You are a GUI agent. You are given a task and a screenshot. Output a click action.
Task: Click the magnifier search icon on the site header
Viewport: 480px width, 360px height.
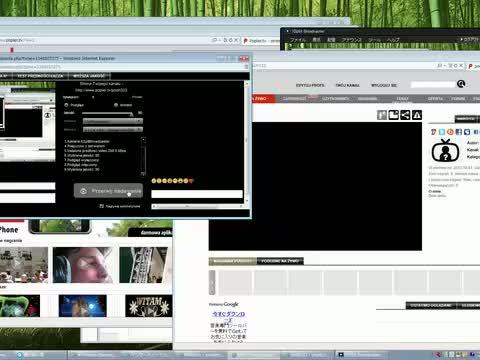click(x=461, y=84)
